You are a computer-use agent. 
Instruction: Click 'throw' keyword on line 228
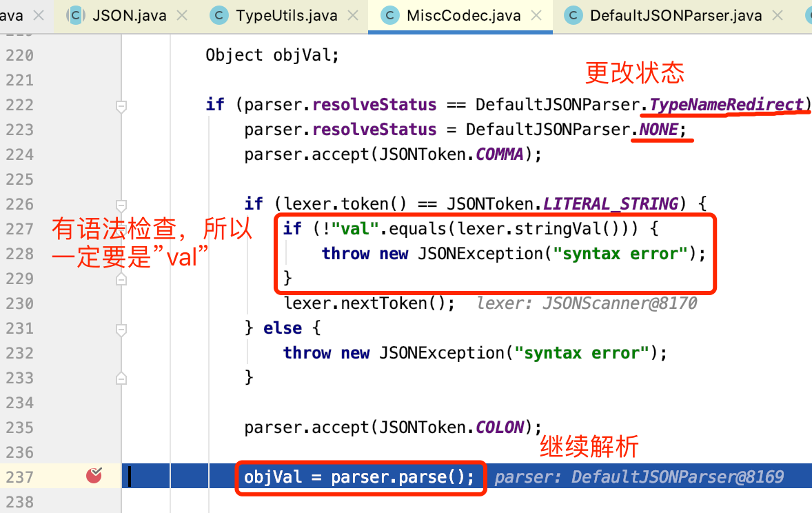coord(345,253)
